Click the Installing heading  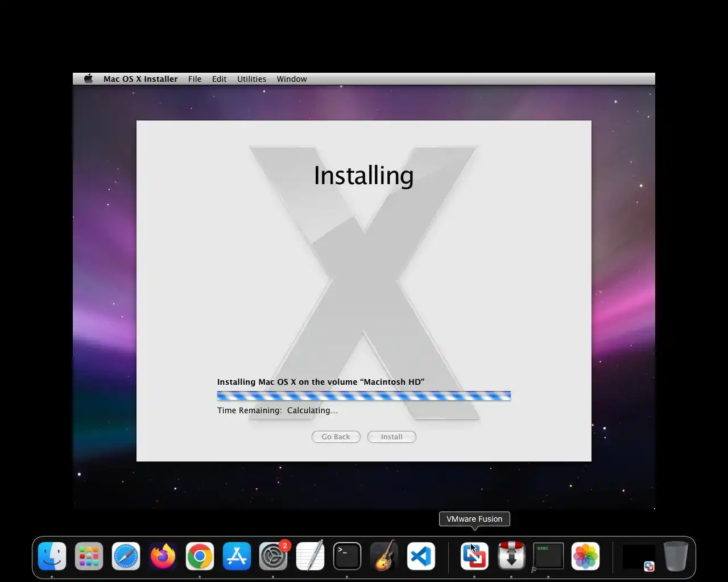coord(363,176)
